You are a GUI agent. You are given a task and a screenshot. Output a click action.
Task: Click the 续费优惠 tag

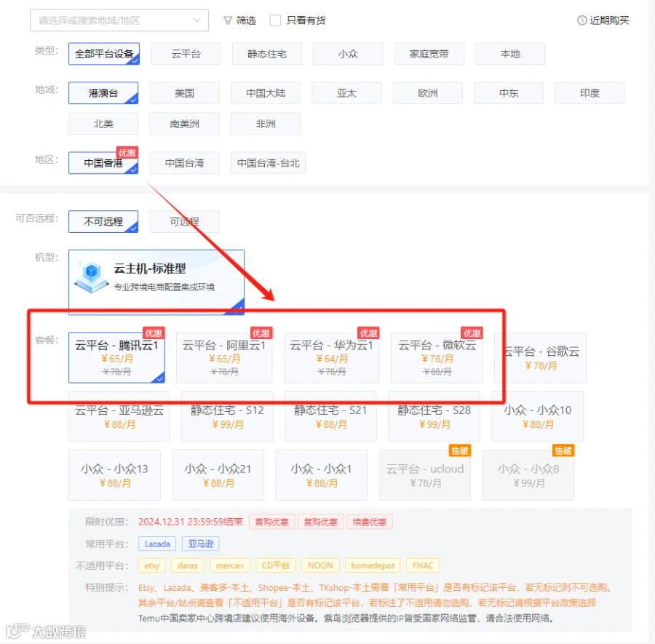pyautogui.click(x=369, y=522)
